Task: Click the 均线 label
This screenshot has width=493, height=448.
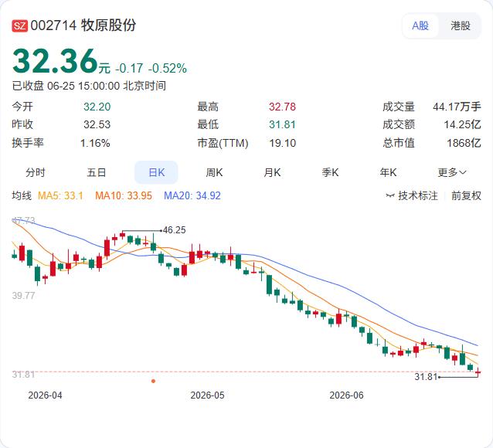Action: tap(22, 195)
